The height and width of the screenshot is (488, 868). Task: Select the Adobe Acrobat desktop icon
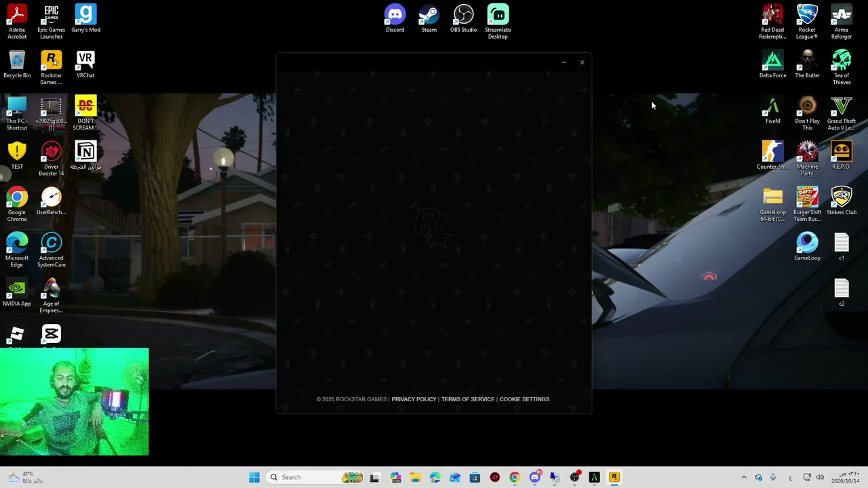click(17, 21)
